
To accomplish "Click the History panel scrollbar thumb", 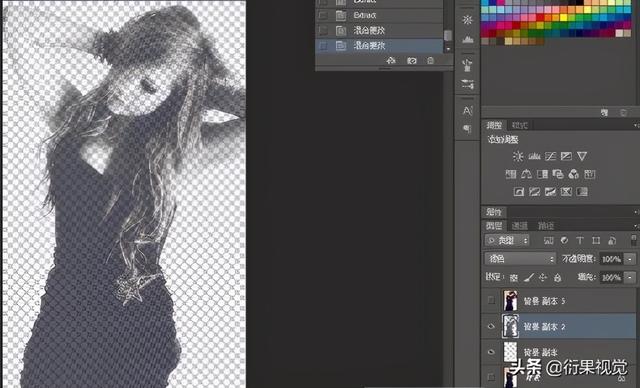I will (x=448, y=35).
